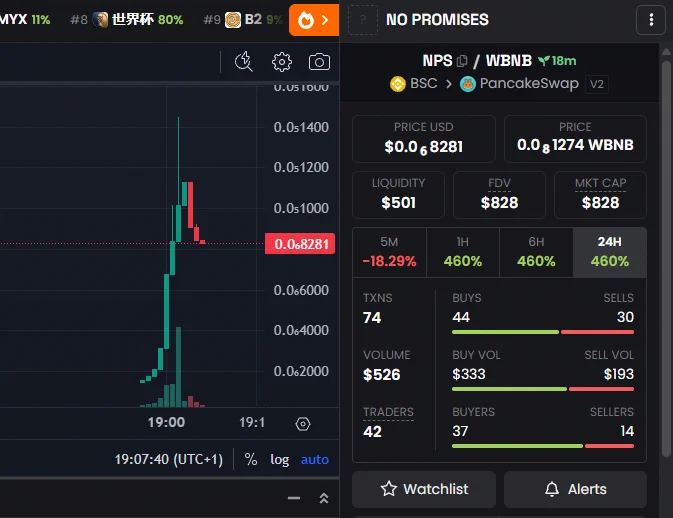Expand bottom panel with double chevron
Viewport: 673px width, 518px height.
(324, 498)
